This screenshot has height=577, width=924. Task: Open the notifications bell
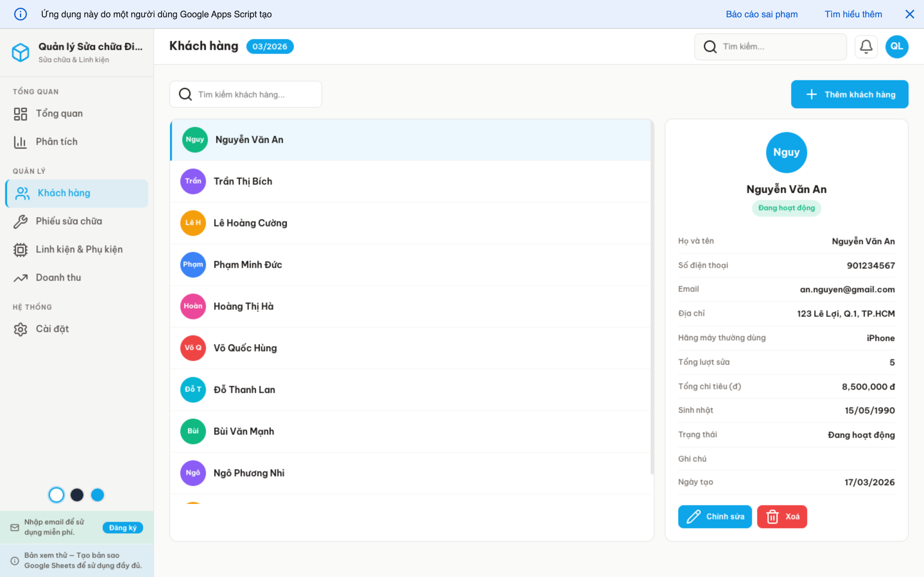click(x=866, y=46)
